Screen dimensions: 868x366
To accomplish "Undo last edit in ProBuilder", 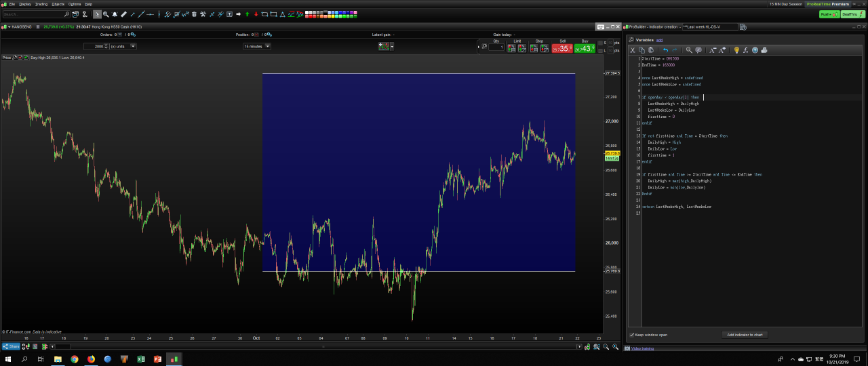I will pyautogui.click(x=665, y=50).
